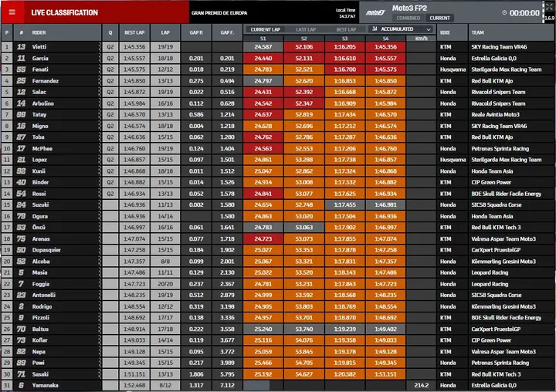556x392 pixels.
Task: Click the accumulated chart icon
Action: (375, 29)
